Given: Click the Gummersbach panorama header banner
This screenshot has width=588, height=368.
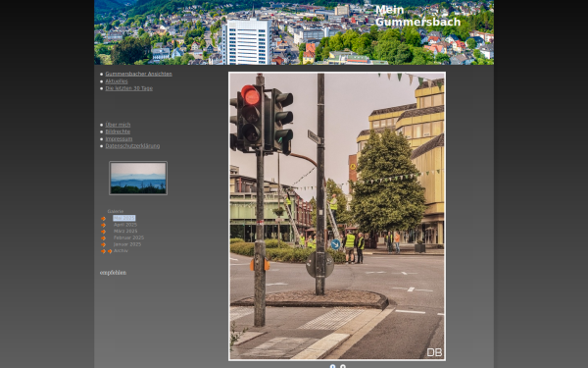Looking at the screenshot, I should (x=294, y=32).
